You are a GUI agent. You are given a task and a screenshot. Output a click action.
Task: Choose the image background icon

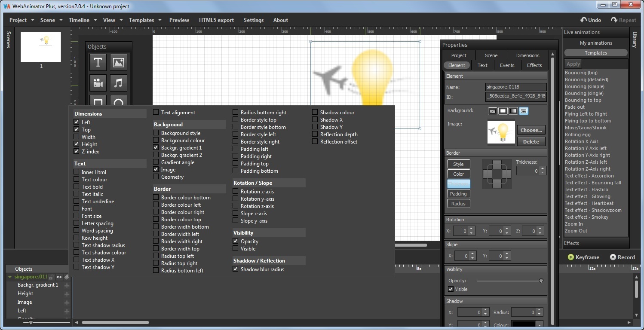524,111
